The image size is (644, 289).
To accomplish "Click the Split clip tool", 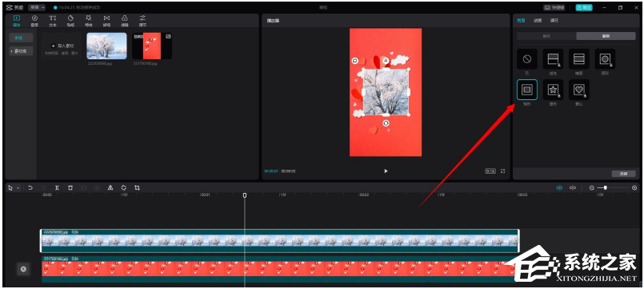I will 57,187.
